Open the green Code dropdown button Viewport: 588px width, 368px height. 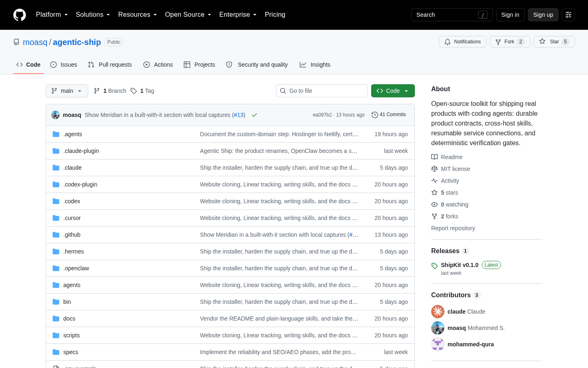click(x=393, y=91)
